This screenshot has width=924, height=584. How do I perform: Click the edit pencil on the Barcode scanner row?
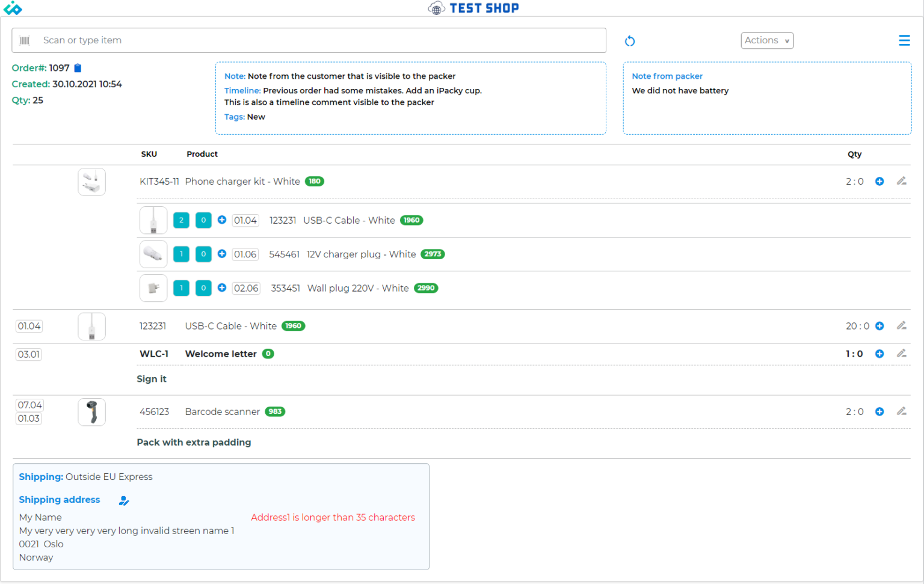pos(902,411)
